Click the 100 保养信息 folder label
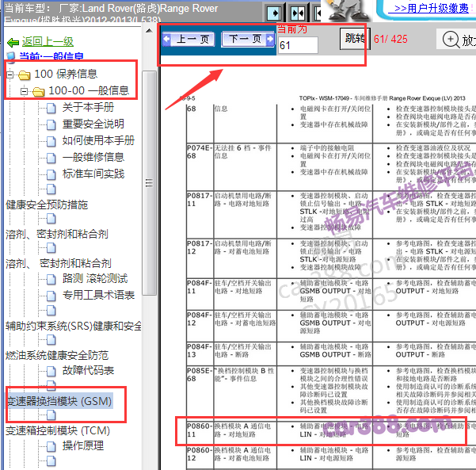 click(66, 75)
